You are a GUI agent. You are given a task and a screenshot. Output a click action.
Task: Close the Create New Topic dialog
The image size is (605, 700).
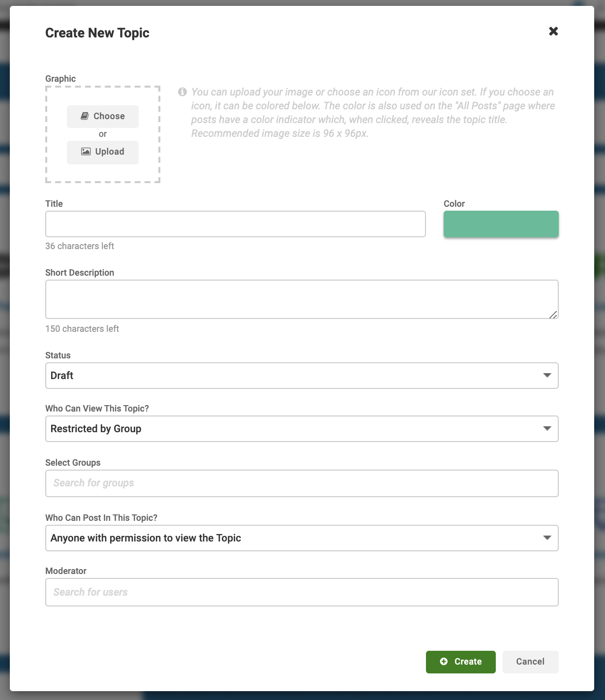pyautogui.click(x=553, y=32)
